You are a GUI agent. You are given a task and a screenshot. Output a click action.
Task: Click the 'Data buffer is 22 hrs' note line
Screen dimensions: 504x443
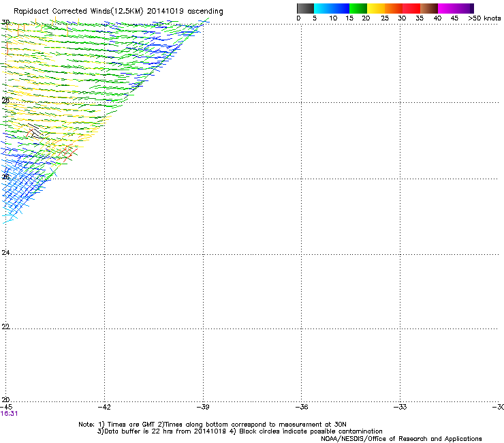240,431
